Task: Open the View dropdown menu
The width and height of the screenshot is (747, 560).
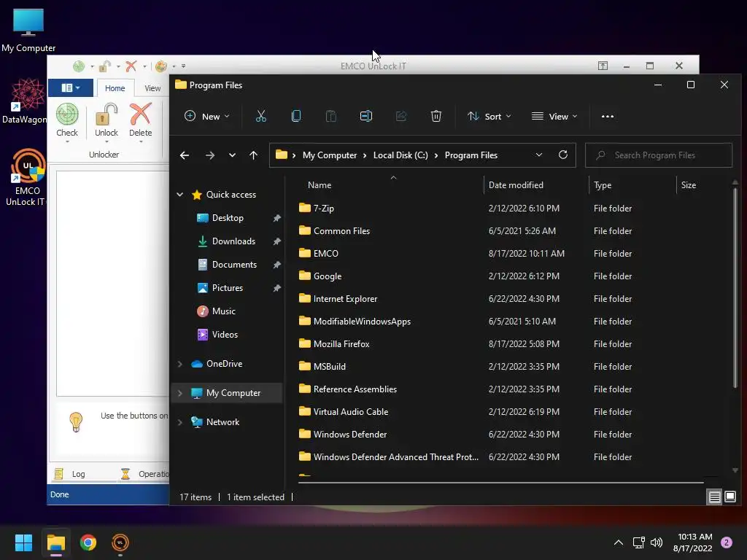Action: 554,116
